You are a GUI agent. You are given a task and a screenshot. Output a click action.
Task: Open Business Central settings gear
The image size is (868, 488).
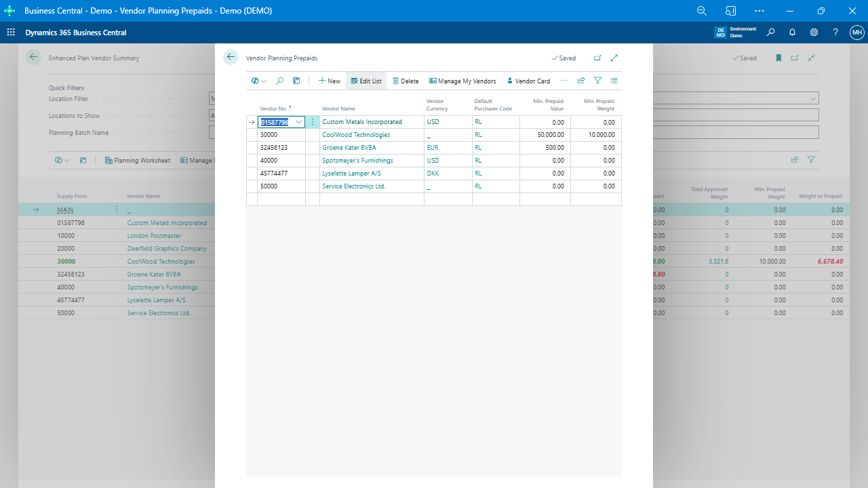[x=814, y=32]
